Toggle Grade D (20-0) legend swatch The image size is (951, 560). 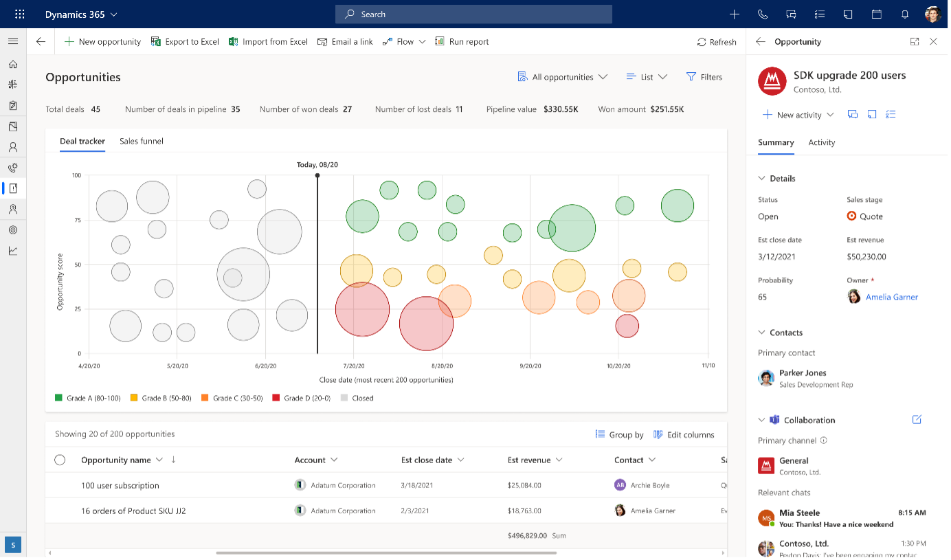[x=276, y=398]
